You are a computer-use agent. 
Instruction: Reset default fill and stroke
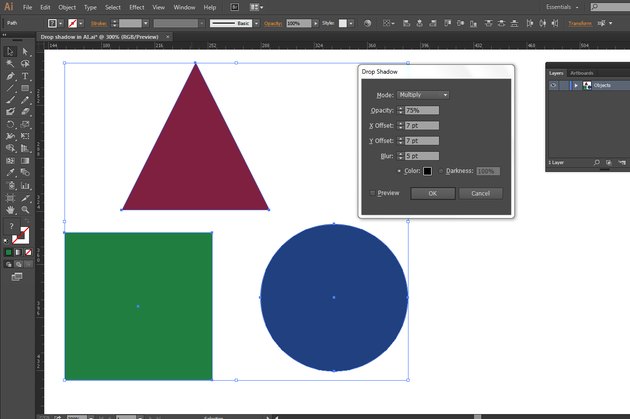tap(6, 241)
